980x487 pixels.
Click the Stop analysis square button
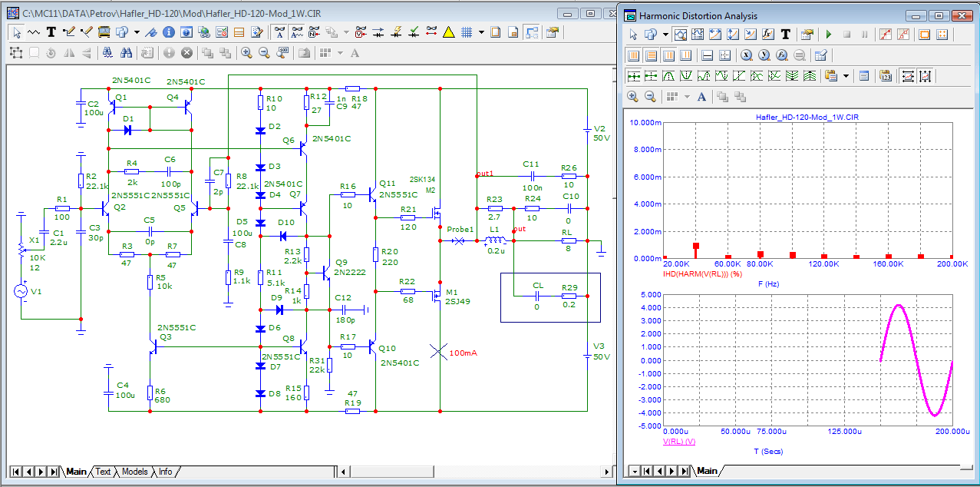click(x=846, y=35)
